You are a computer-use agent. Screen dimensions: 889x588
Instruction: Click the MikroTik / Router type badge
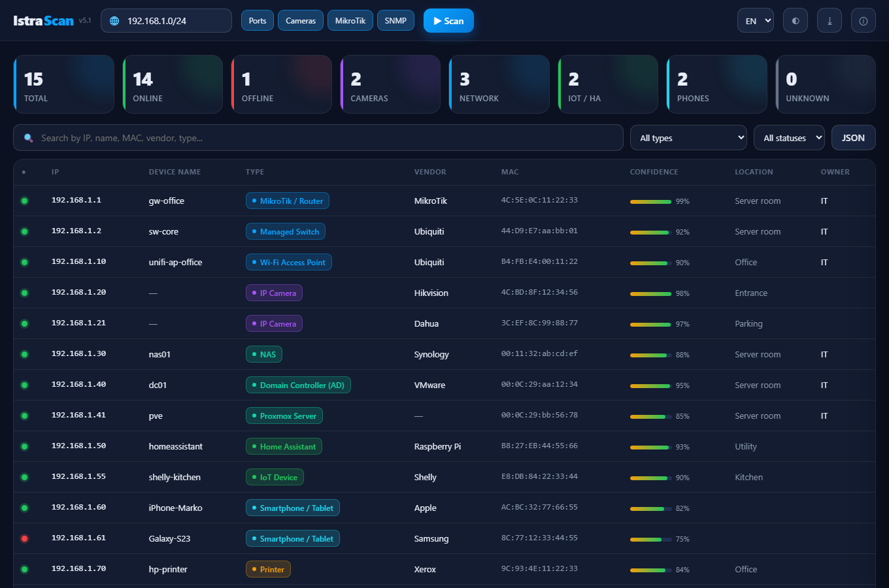click(288, 201)
